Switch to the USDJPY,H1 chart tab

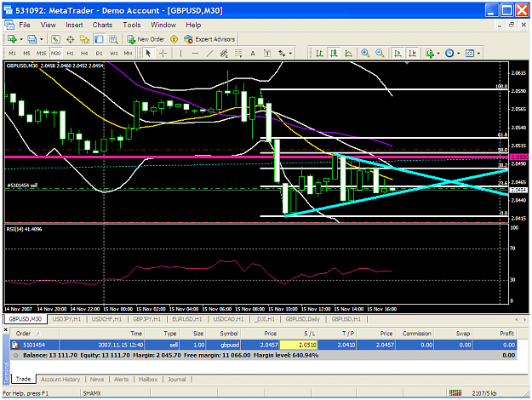(67, 319)
